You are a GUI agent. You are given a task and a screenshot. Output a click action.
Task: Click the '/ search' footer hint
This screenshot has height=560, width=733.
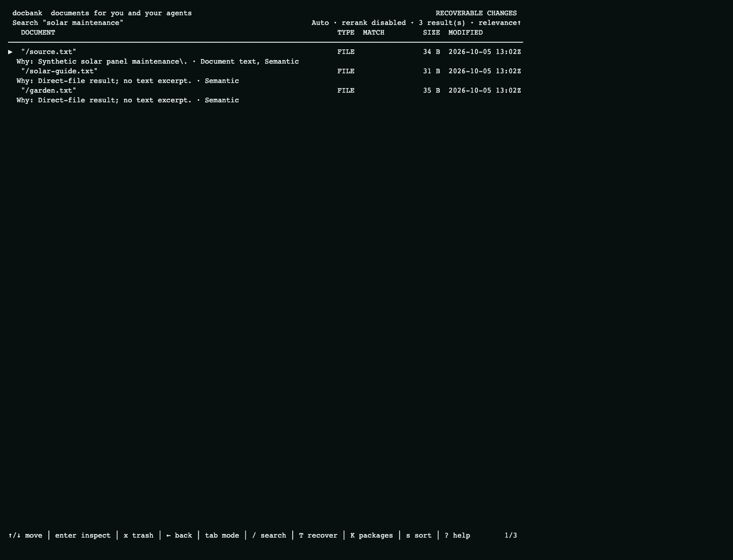tap(269, 536)
